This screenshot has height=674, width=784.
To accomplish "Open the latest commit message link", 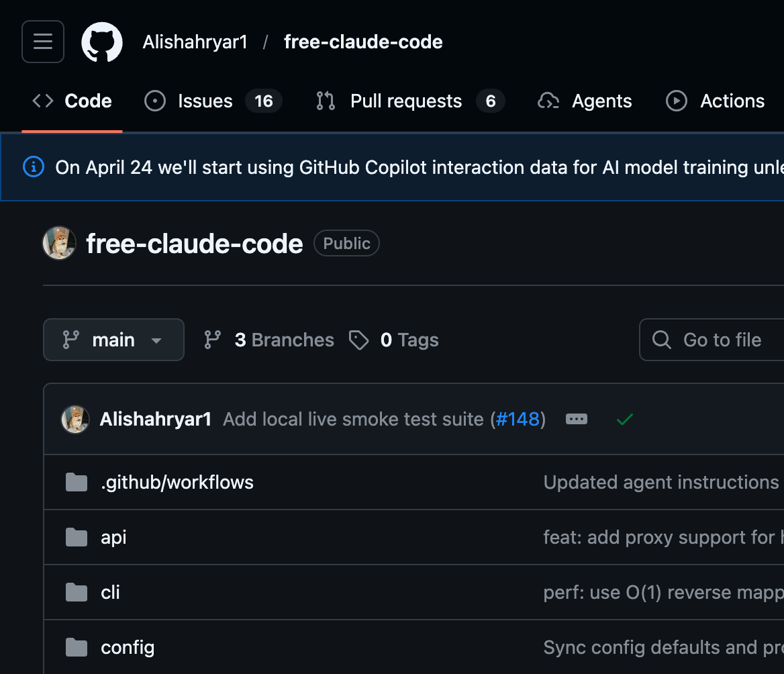I will (x=353, y=419).
